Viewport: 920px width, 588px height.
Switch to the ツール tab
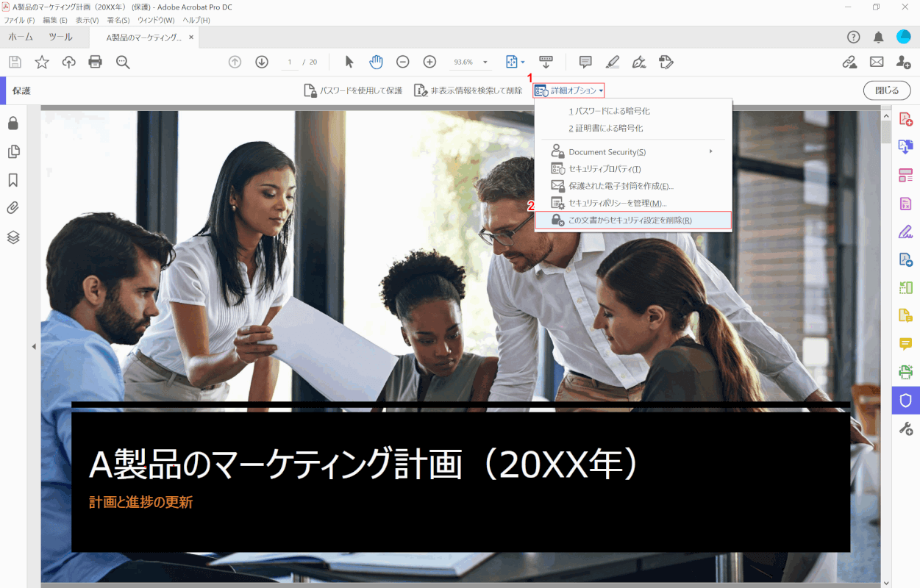pos(60,36)
